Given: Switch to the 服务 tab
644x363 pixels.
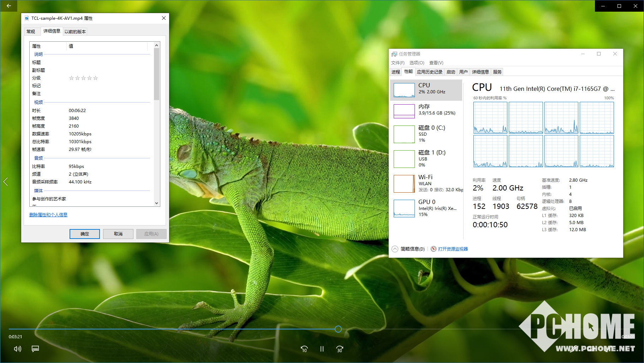Looking at the screenshot, I should 497,72.
